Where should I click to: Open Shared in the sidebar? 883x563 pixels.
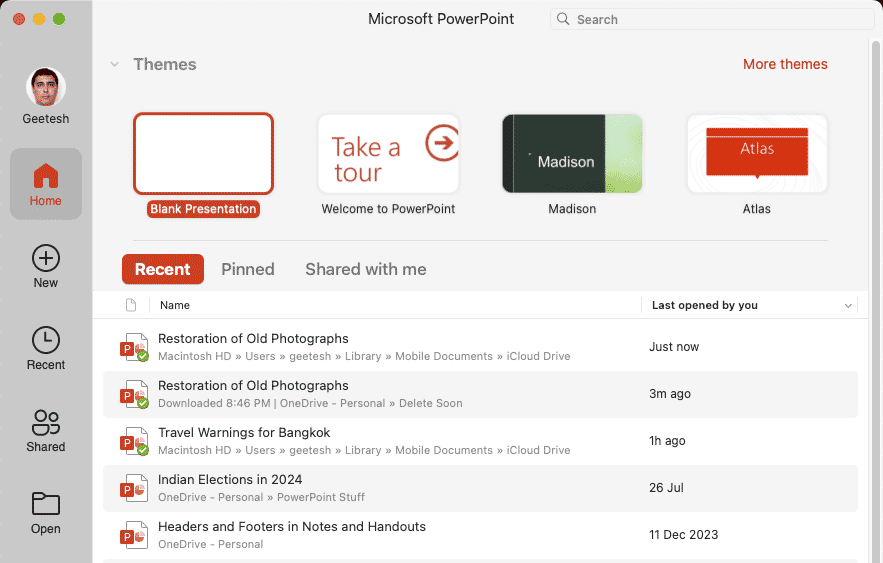[46, 431]
